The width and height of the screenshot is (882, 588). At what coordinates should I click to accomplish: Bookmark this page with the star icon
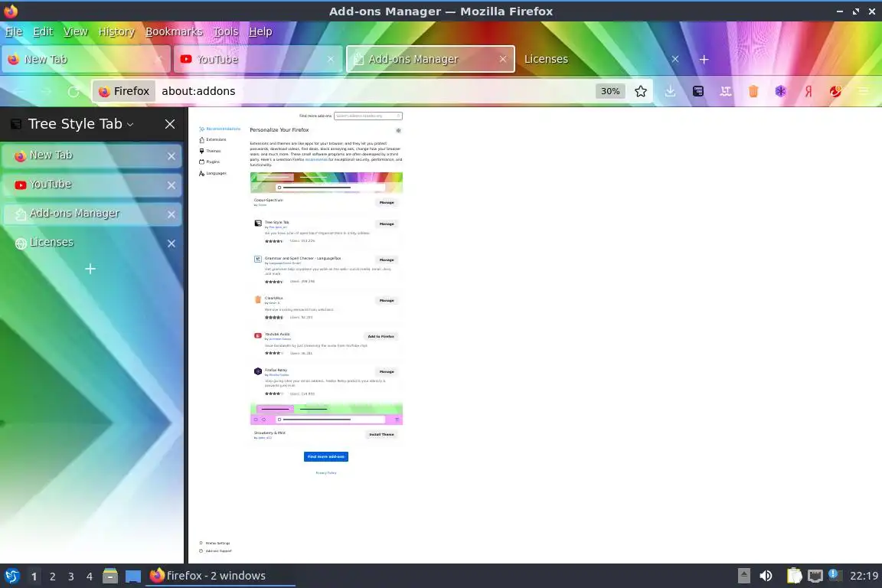pyautogui.click(x=640, y=91)
